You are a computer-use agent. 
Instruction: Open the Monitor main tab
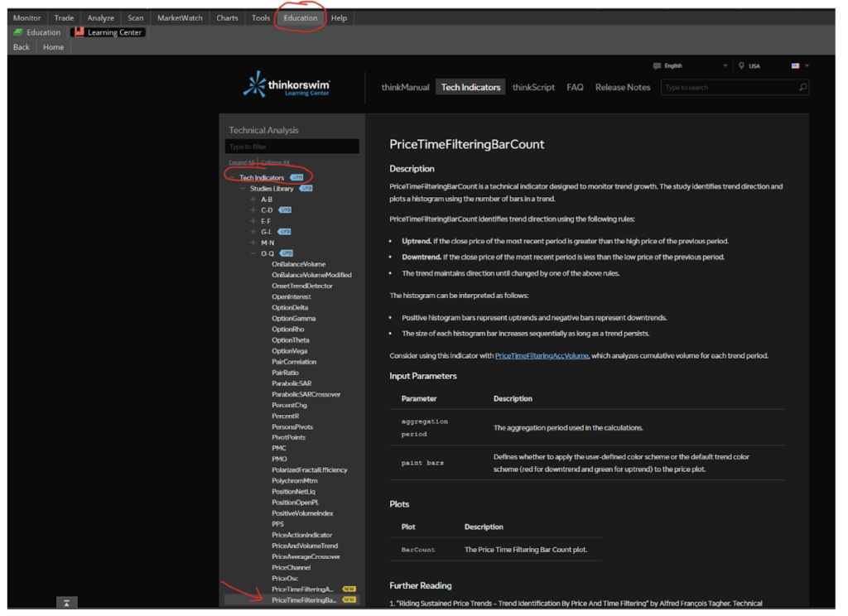click(x=26, y=18)
